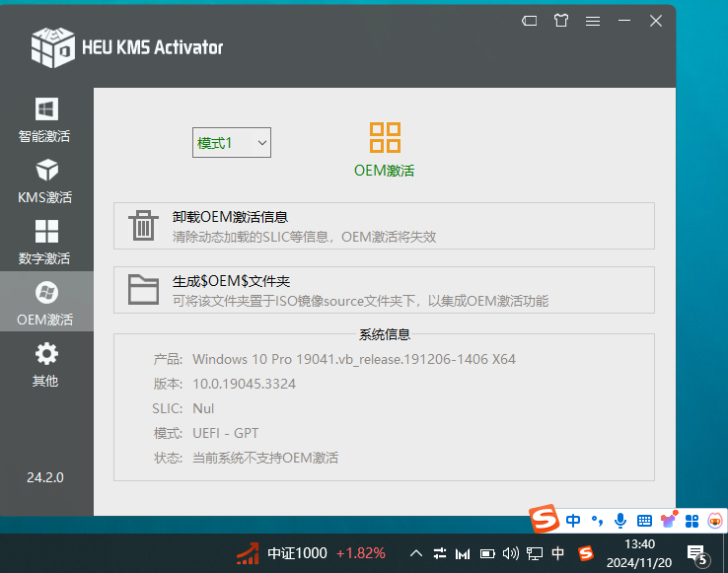Open the volume speaker icon in tray

tap(511, 553)
